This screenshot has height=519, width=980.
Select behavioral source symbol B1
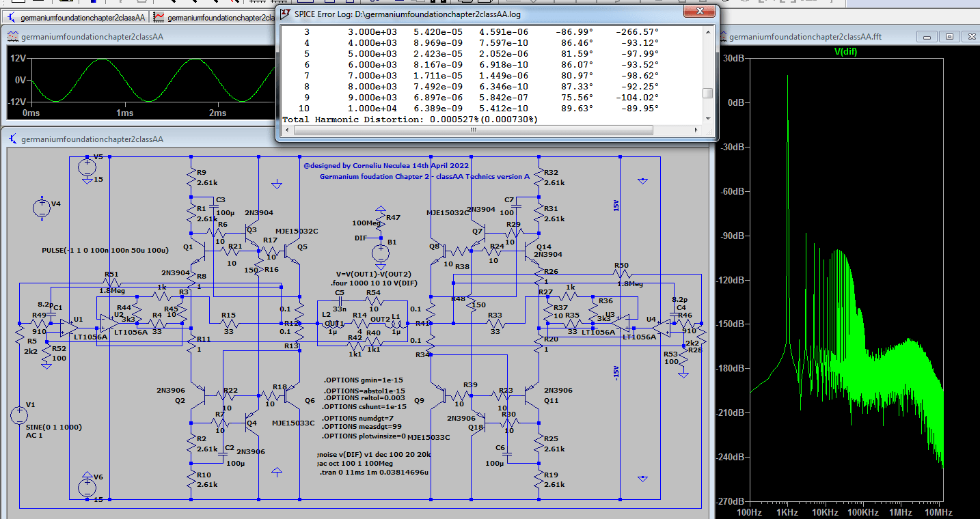381,254
